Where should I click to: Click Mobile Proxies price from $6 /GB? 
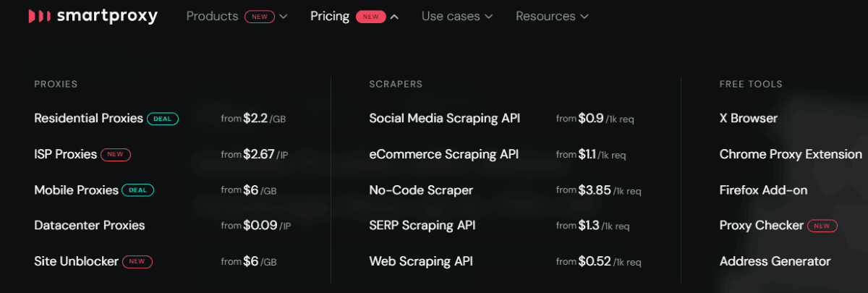tap(249, 190)
